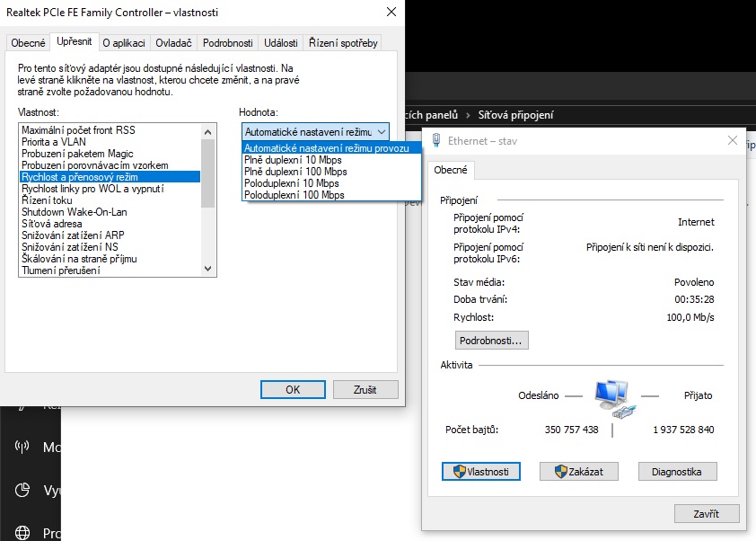Switch to Řízení spotřeby tab
This screenshot has width=756, height=541.
pyautogui.click(x=343, y=43)
